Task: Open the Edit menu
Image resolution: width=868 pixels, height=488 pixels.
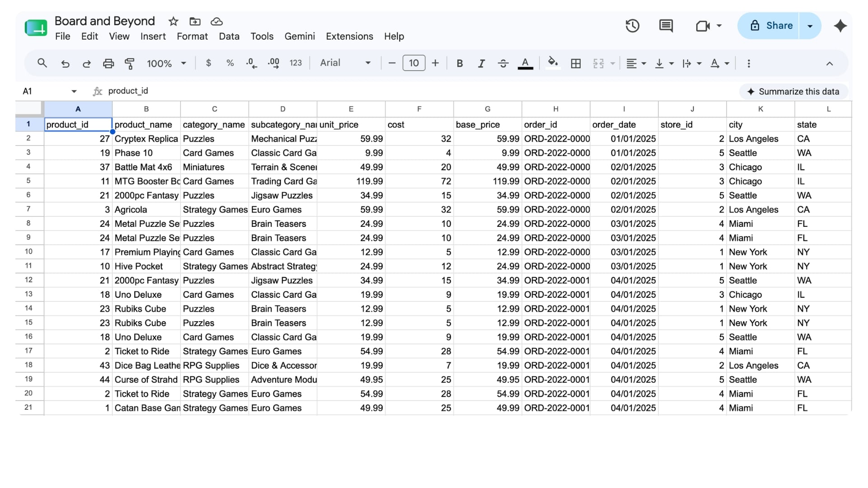Action: point(90,37)
